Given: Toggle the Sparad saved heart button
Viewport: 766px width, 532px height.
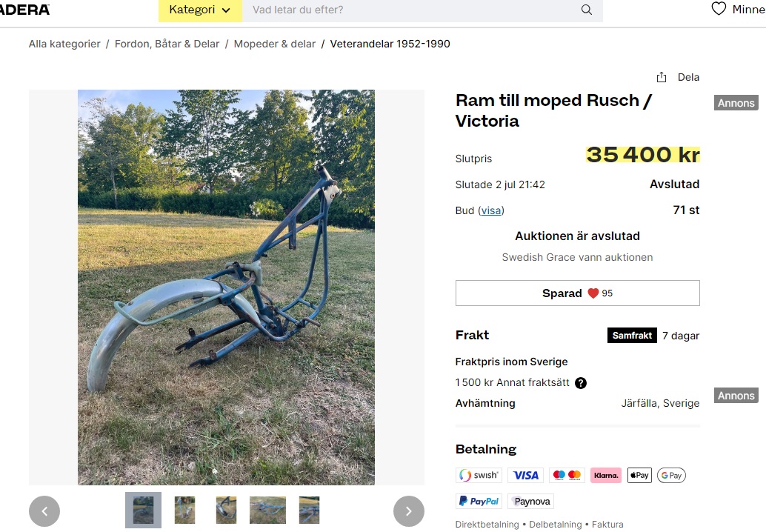Looking at the screenshot, I should 577,293.
